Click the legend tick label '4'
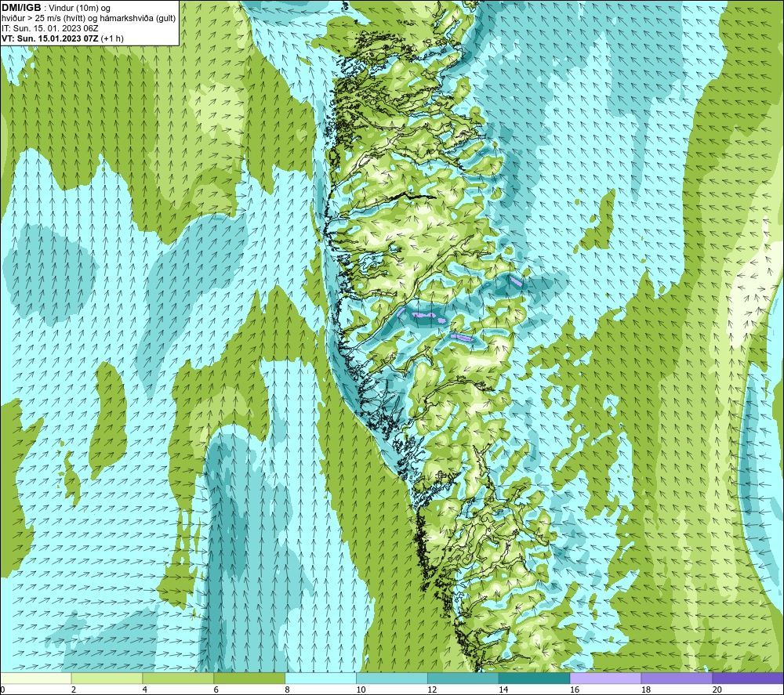The height and width of the screenshot is (695, 784). point(145,690)
